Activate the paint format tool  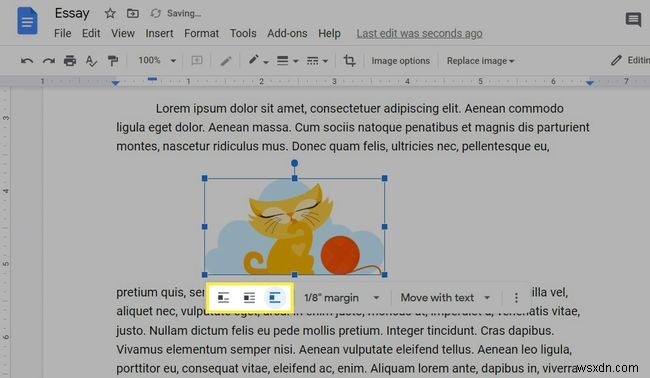(x=112, y=61)
